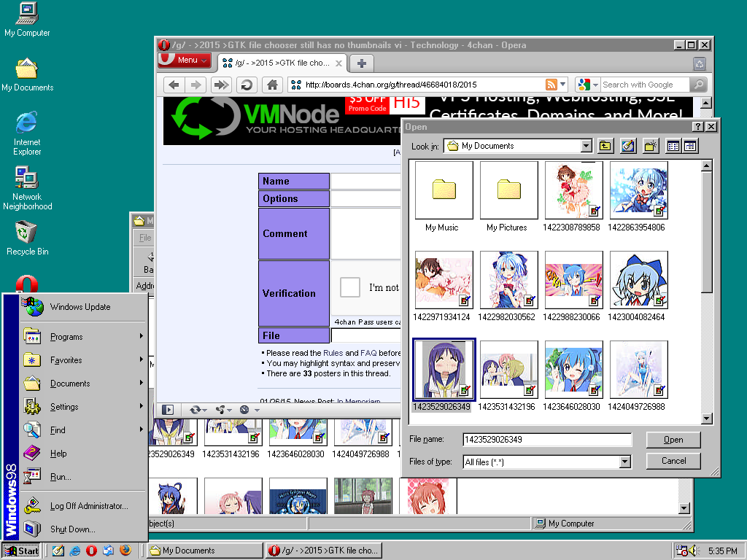Open the Google search engine dropdown
Viewport: 747px width, 560px height.
tap(595, 85)
